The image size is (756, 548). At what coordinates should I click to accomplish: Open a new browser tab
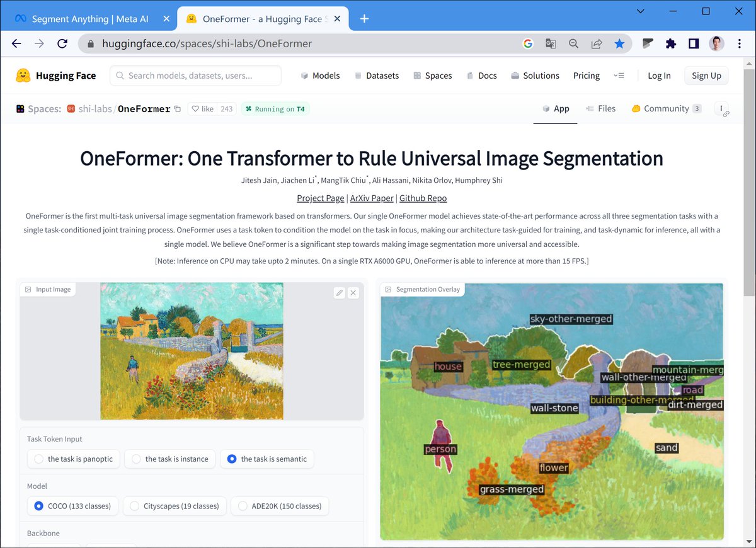click(364, 18)
